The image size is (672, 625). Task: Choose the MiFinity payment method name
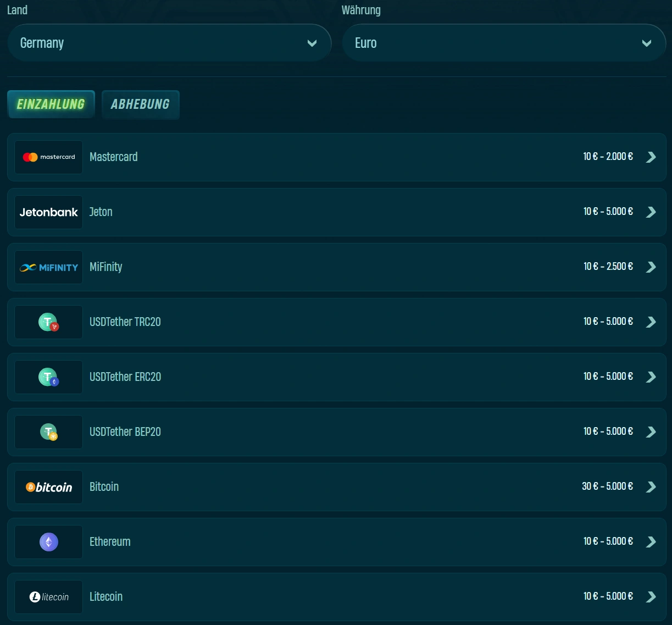tap(106, 267)
